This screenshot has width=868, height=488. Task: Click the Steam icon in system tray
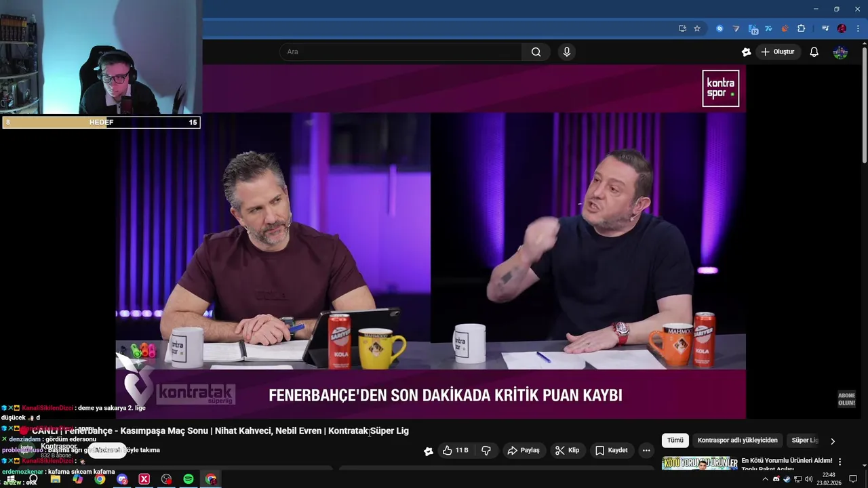coord(787,479)
